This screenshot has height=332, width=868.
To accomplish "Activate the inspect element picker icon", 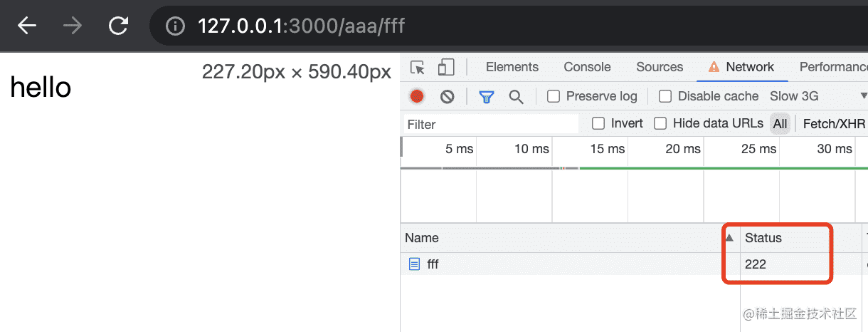I will (x=418, y=68).
